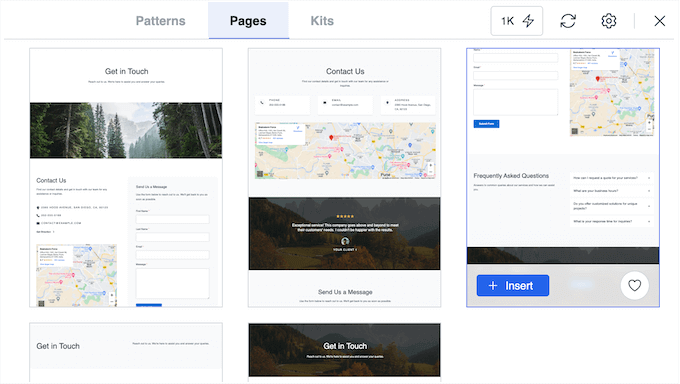Close the library with X icon

click(660, 21)
